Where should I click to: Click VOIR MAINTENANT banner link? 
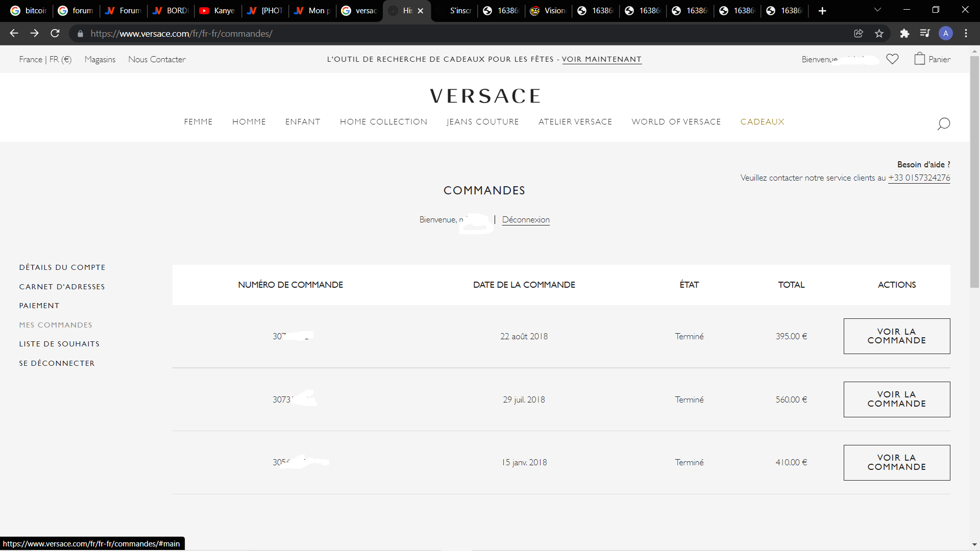point(601,59)
